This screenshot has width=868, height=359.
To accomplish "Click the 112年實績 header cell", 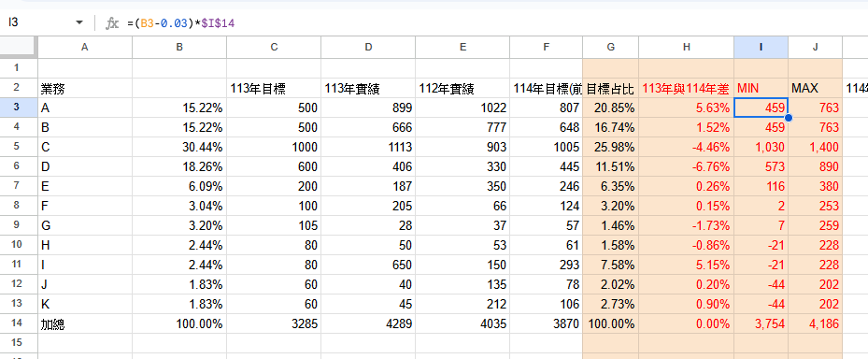I will point(462,88).
